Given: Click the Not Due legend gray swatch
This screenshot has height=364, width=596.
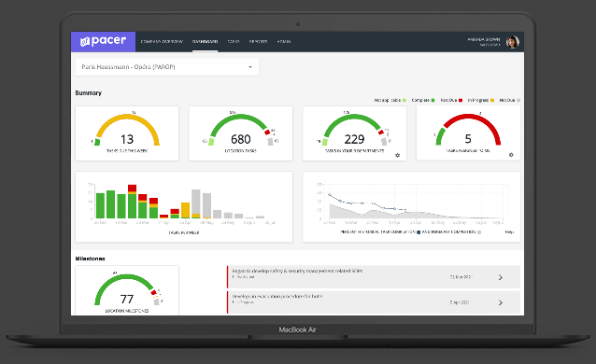Looking at the screenshot, I should tap(518, 100).
